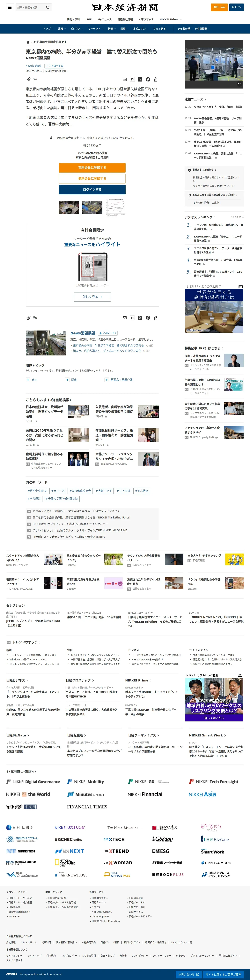
Task: Expand the ビジネス navigation dropdown
Action: pos(76,29)
